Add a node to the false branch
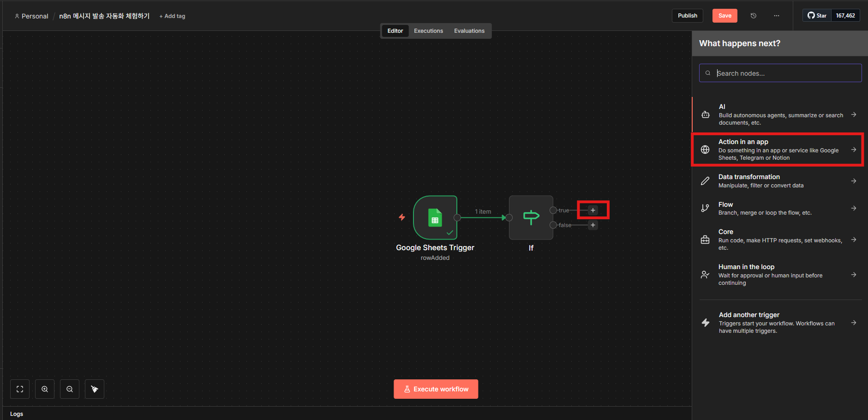Viewport: 868px width, 420px height. [x=593, y=225]
